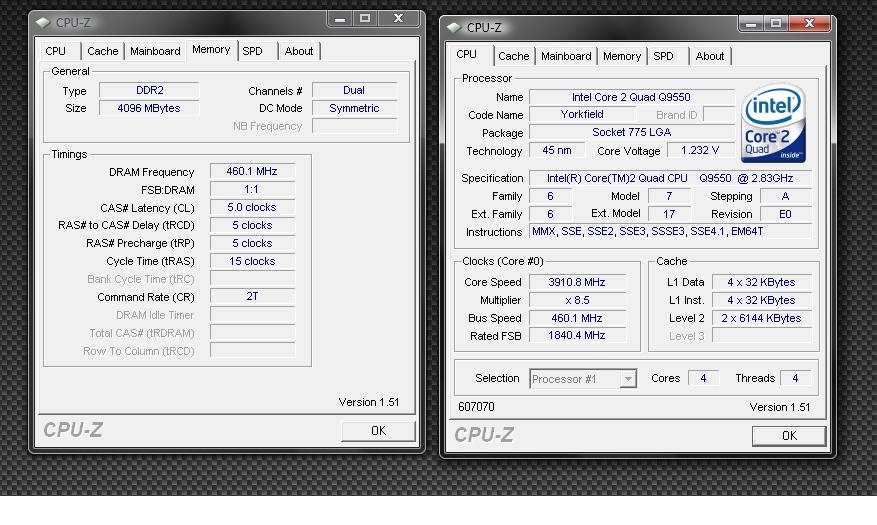The image size is (877, 525).
Task: Close the left CPU-Z memory window
Action: pyautogui.click(x=398, y=18)
